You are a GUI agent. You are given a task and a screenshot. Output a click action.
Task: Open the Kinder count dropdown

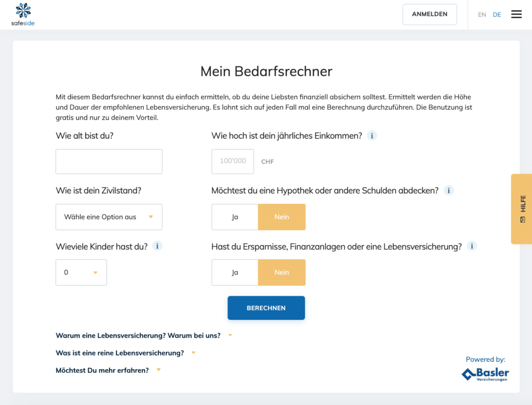coord(81,272)
